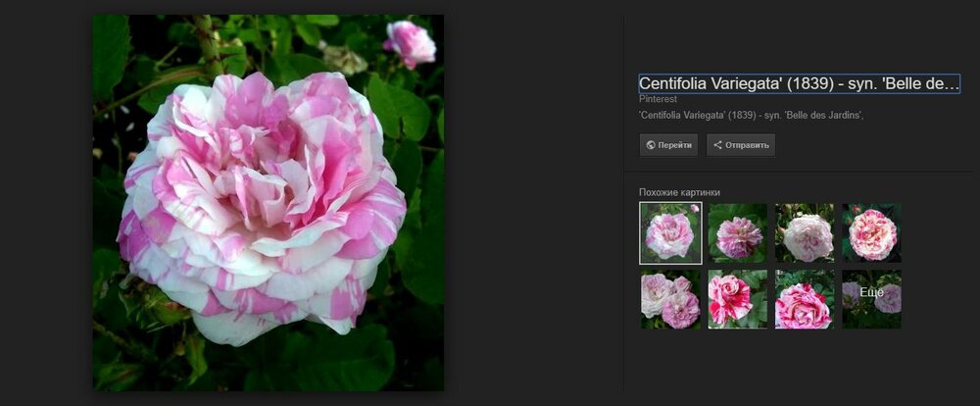Open the large striped pink rose image
The width and height of the screenshot is (980, 406).
pos(269,203)
